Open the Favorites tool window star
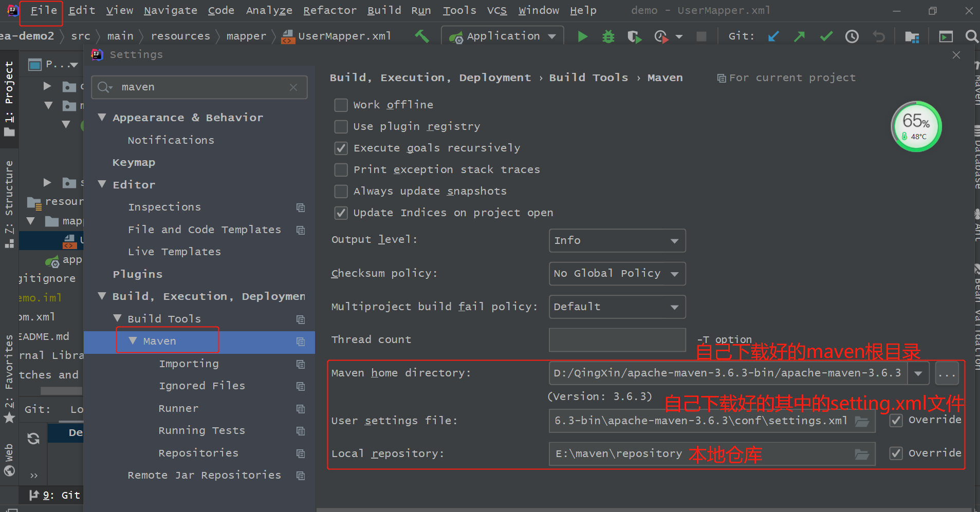Screen dimensions: 980x512 pyautogui.click(x=9, y=417)
